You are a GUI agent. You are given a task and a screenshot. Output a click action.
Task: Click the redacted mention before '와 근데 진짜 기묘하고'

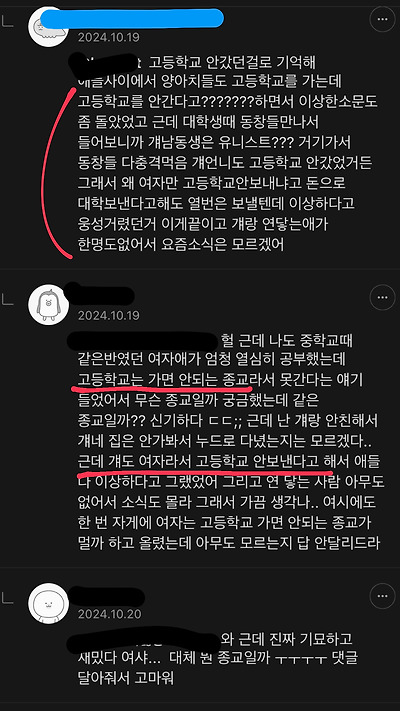[143, 640]
